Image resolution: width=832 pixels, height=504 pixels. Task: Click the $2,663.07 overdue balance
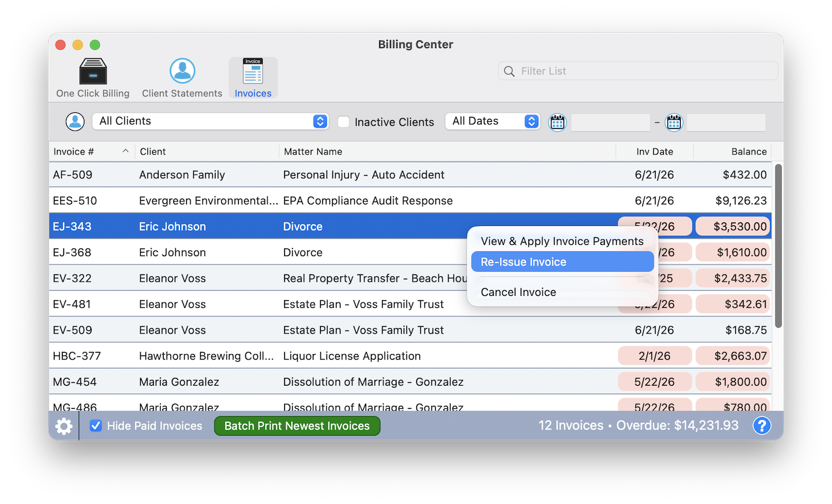pos(733,356)
